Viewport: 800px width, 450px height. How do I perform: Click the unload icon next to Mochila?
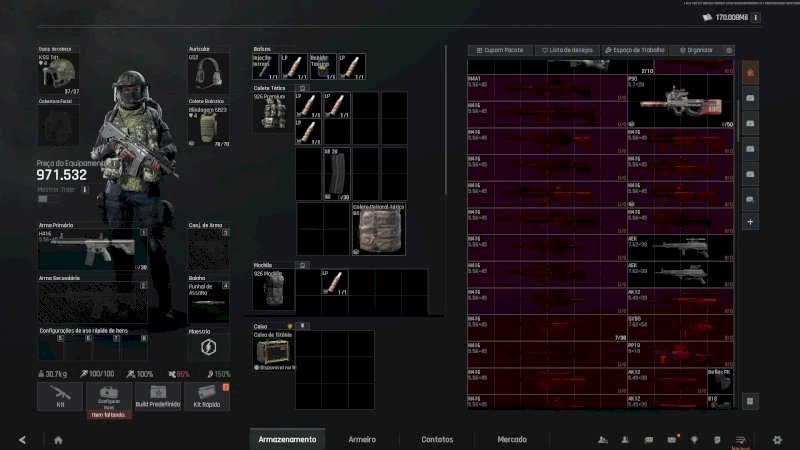(302, 265)
